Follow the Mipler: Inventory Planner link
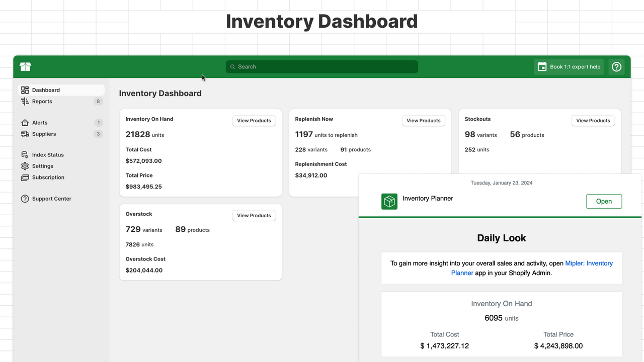This screenshot has height=362, width=644. click(532, 268)
